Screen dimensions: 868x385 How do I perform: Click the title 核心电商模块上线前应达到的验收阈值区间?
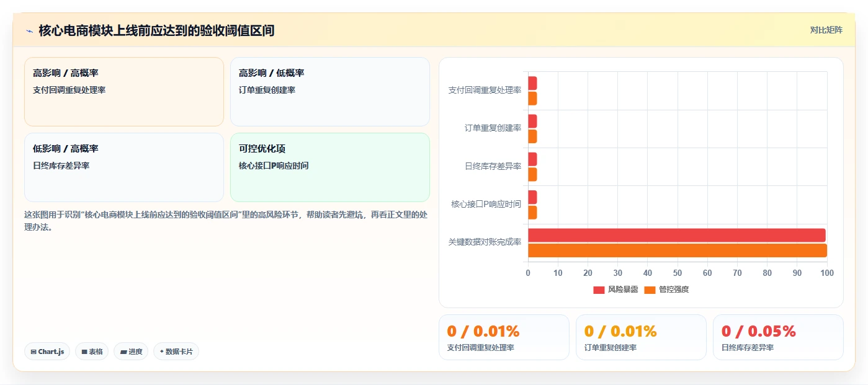tap(156, 30)
